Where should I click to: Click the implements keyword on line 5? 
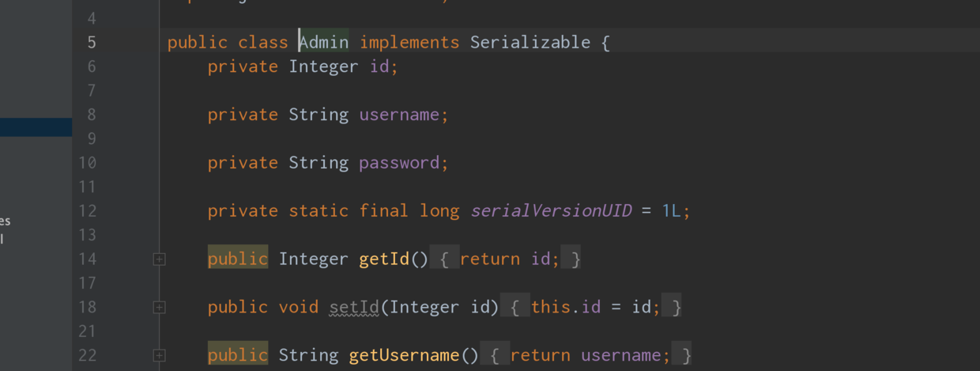pos(409,42)
